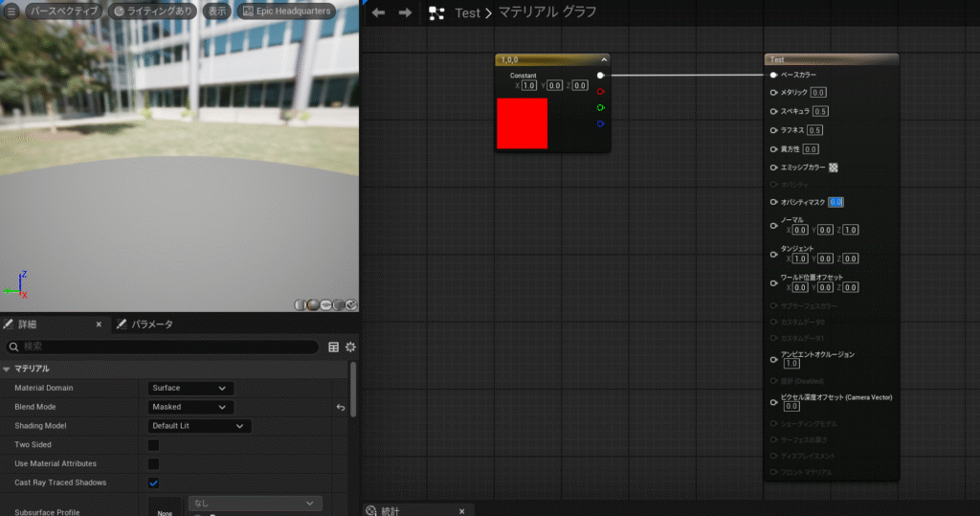The height and width of the screenshot is (516, 980).
Task: Click the ベースカラー input pin
Action: click(x=773, y=75)
